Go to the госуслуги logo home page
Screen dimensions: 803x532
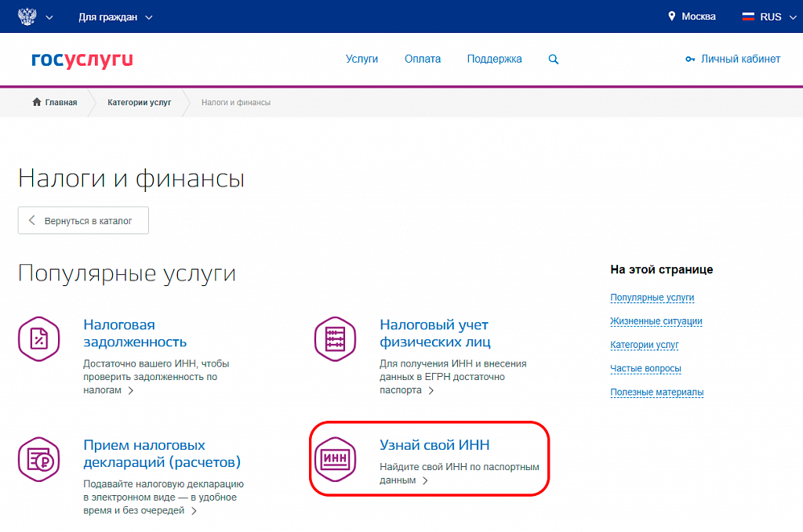pyautogui.click(x=82, y=60)
